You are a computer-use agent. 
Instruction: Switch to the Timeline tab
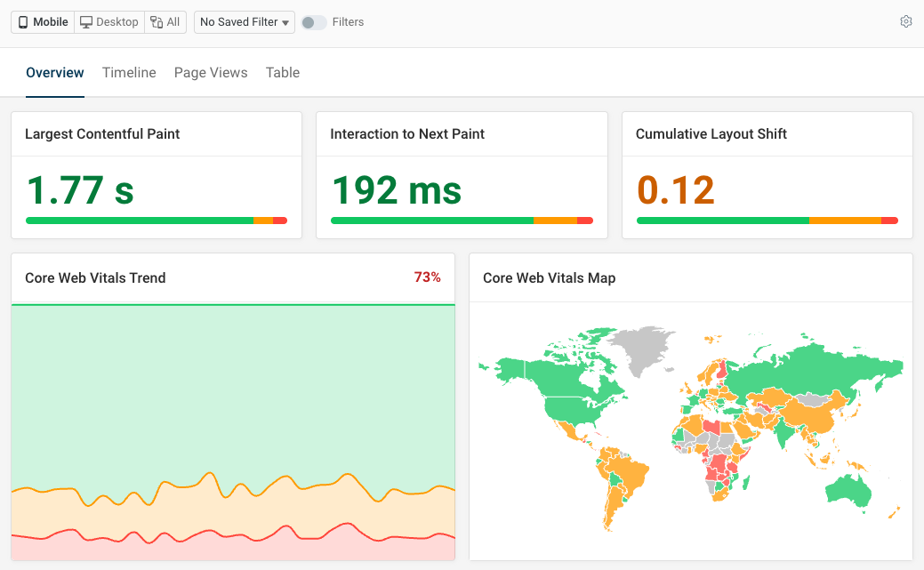click(x=129, y=73)
